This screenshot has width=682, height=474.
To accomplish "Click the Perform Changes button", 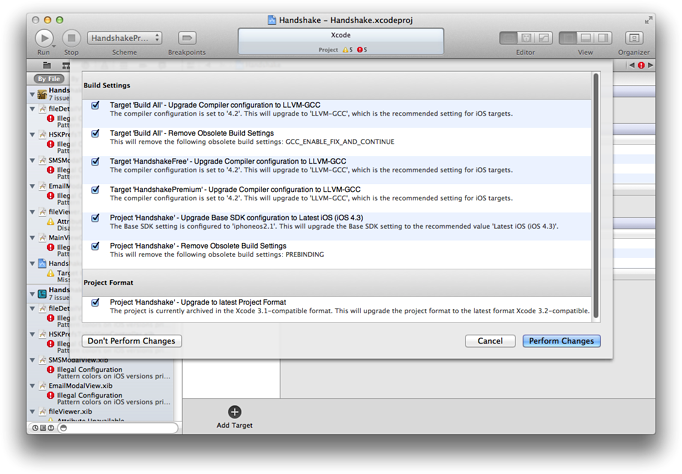I will pos(561,341).
